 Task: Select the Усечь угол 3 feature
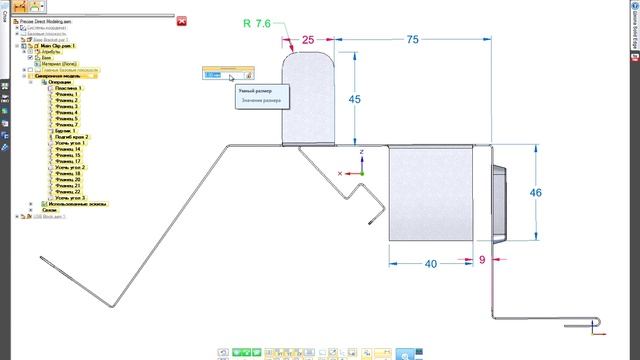(x=70, y=198)
